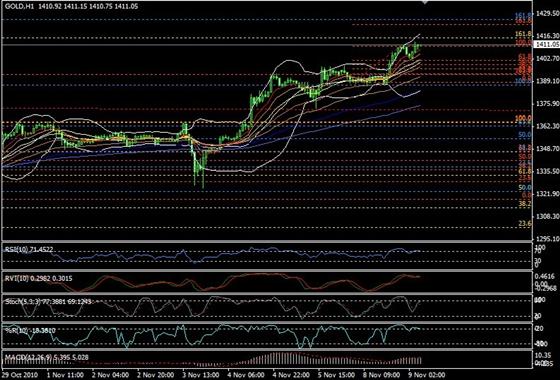The height and width of the screenshot is (380, 560).
Task: Click the divider bar above the RSI panel
Action: [267, 242]
